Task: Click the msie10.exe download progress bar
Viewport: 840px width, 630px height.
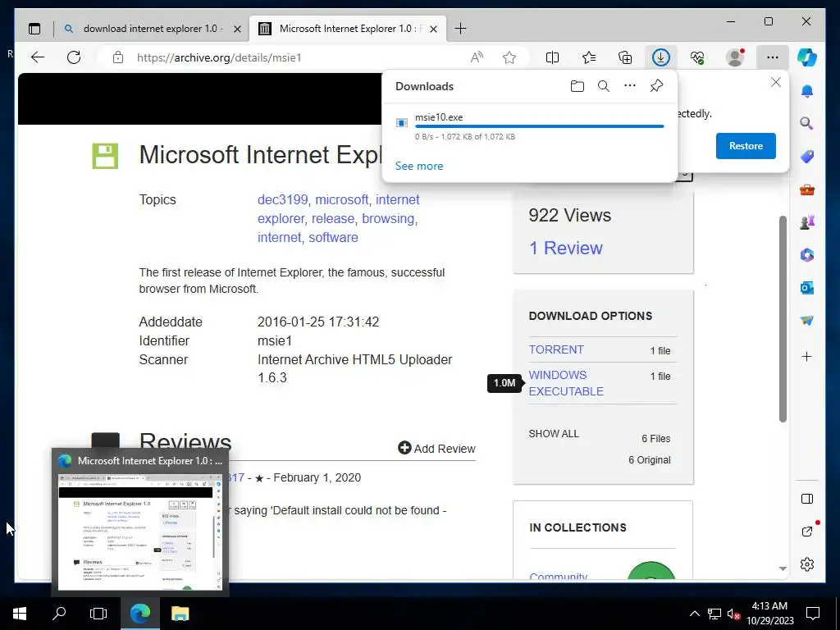Action: click(x=540, y=127)
